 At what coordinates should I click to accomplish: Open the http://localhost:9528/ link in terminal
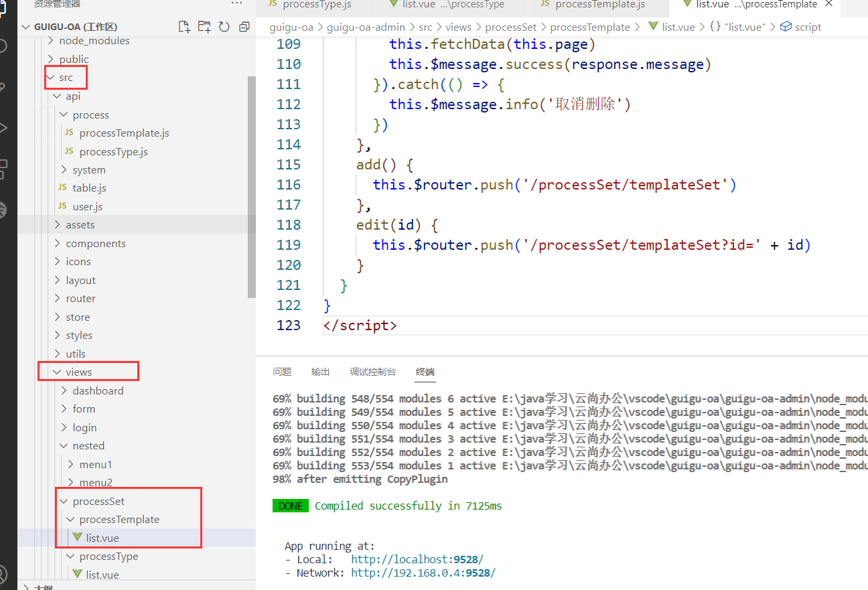click(417, 559)
